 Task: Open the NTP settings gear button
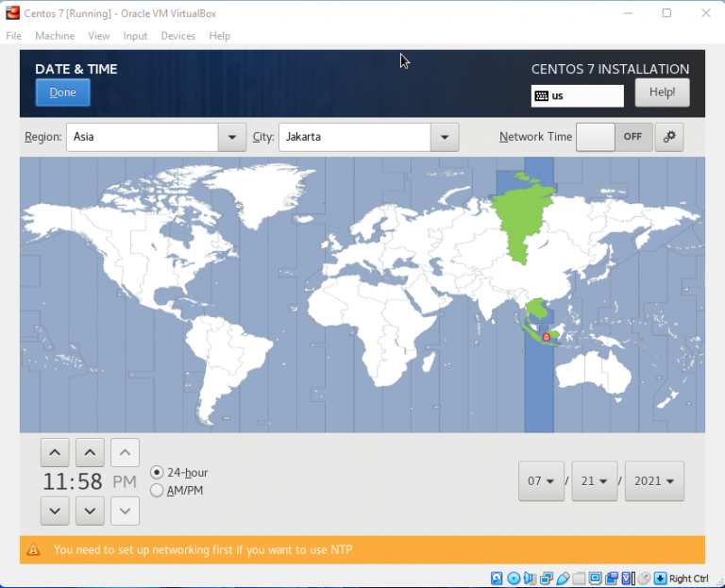point(669,137)
